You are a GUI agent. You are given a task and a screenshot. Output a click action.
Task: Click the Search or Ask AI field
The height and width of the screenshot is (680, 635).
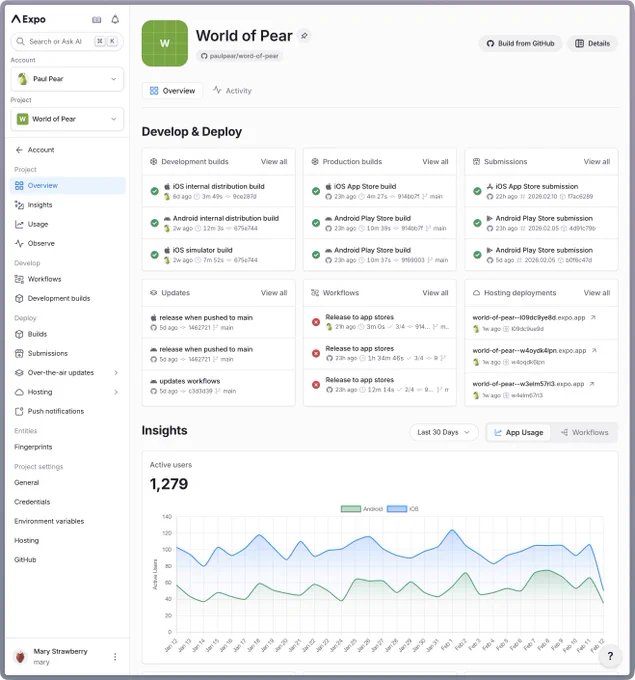pos(67,42)
